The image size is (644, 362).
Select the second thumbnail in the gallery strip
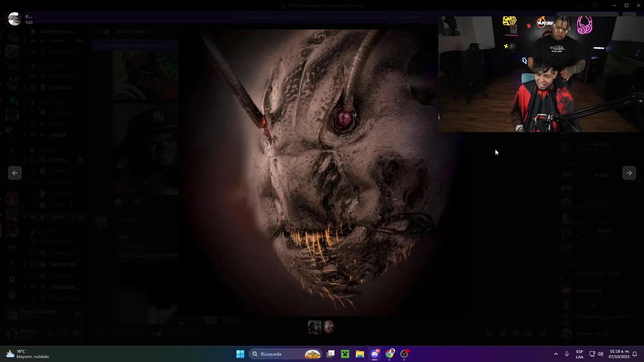coord(329,327)
